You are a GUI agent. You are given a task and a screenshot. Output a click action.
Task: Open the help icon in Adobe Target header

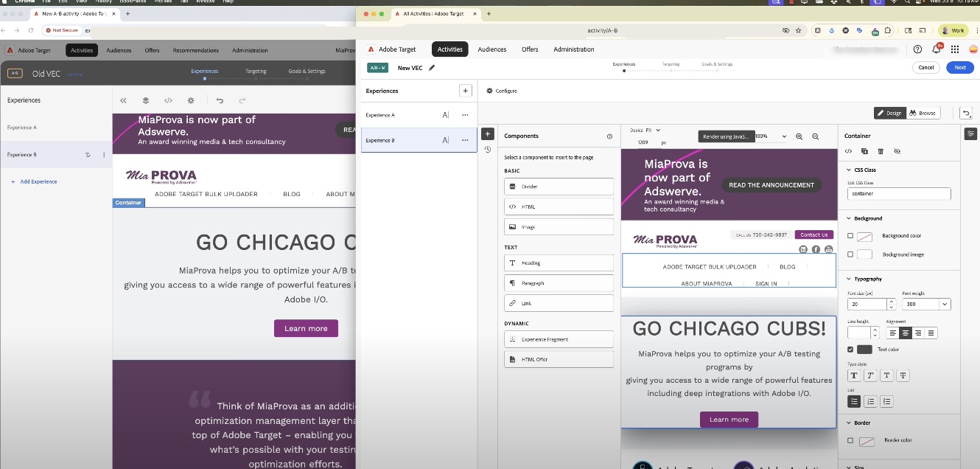[x=917, y=49]
